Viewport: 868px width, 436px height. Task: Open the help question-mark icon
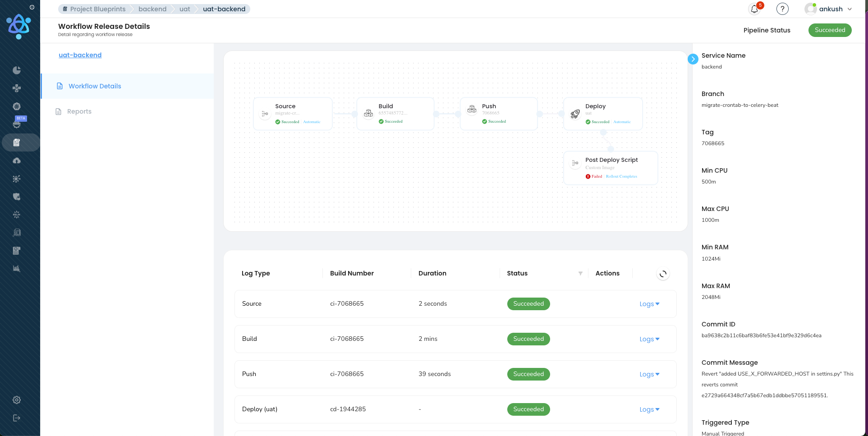[x=782, y=9]
